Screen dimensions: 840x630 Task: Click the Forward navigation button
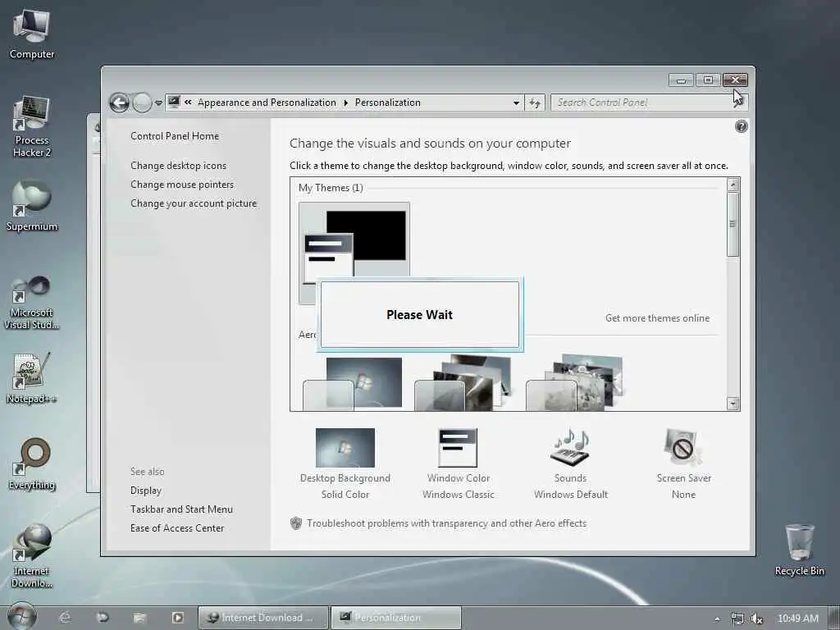142,103
